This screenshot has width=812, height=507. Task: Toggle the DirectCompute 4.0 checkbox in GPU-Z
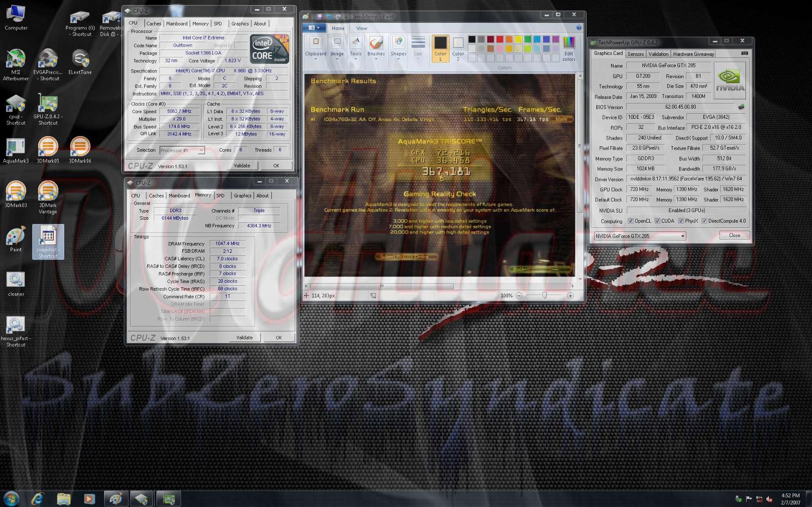(704, 221)
